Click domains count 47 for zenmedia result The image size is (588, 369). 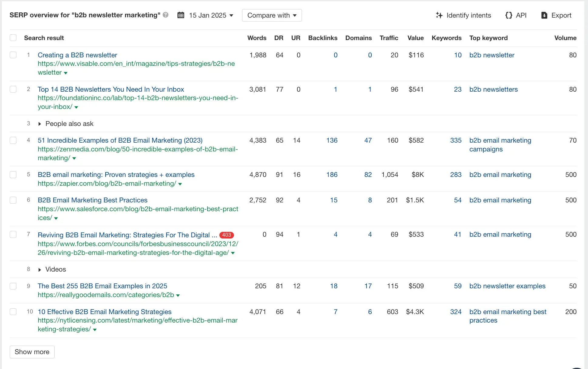coord(368,140)
